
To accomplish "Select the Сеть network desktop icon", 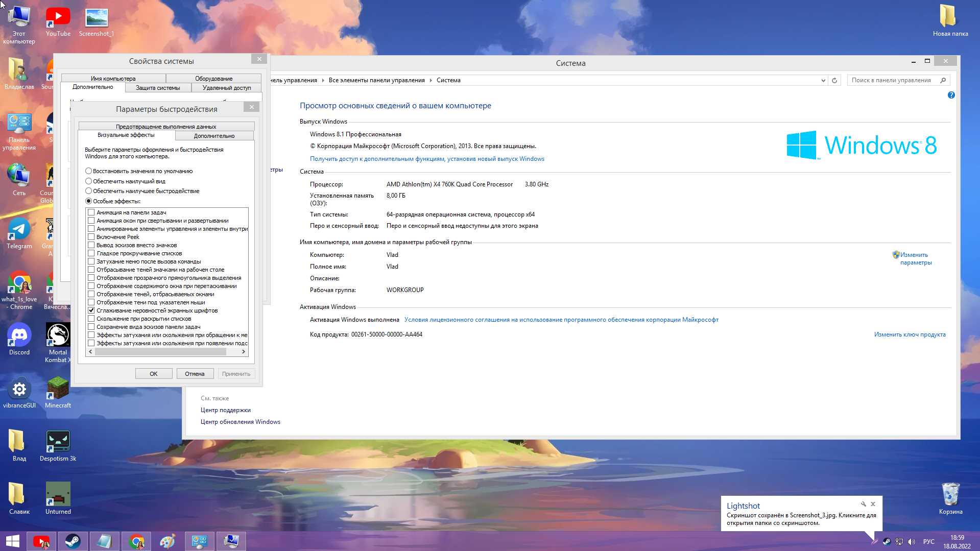I will [19, 180].
